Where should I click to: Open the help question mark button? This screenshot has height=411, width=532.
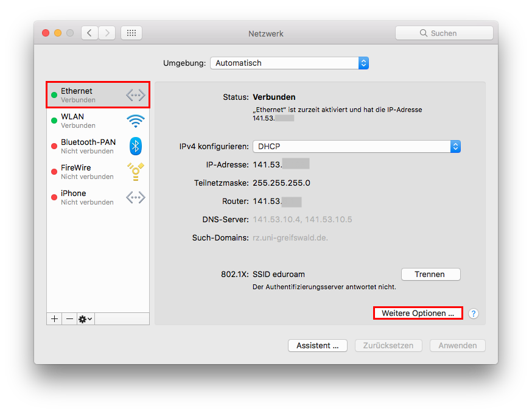(474, 314)
